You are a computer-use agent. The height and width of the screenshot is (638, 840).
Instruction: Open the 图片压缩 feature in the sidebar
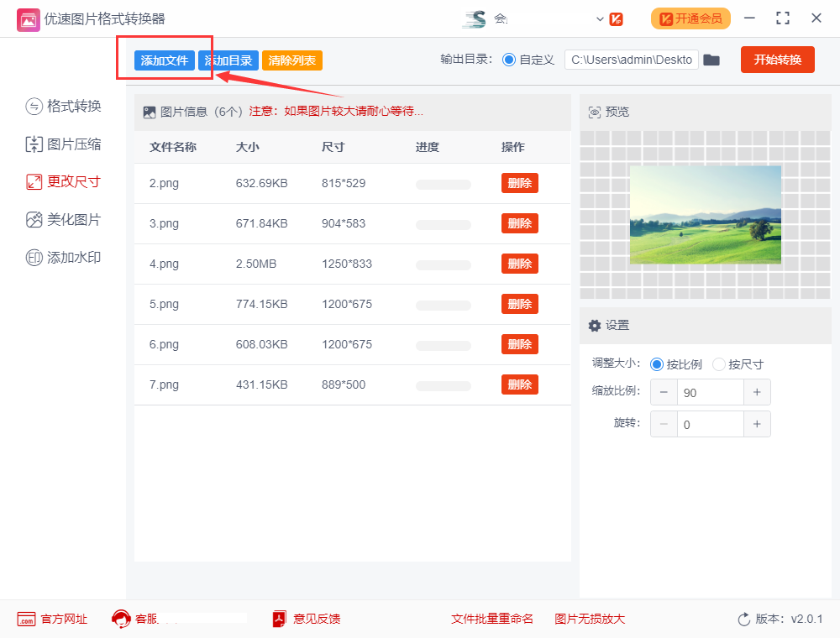click(x=61, y=144)
